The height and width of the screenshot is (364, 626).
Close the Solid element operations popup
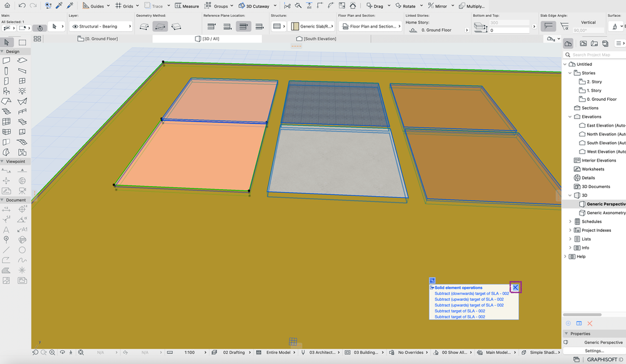coord(515,288)
